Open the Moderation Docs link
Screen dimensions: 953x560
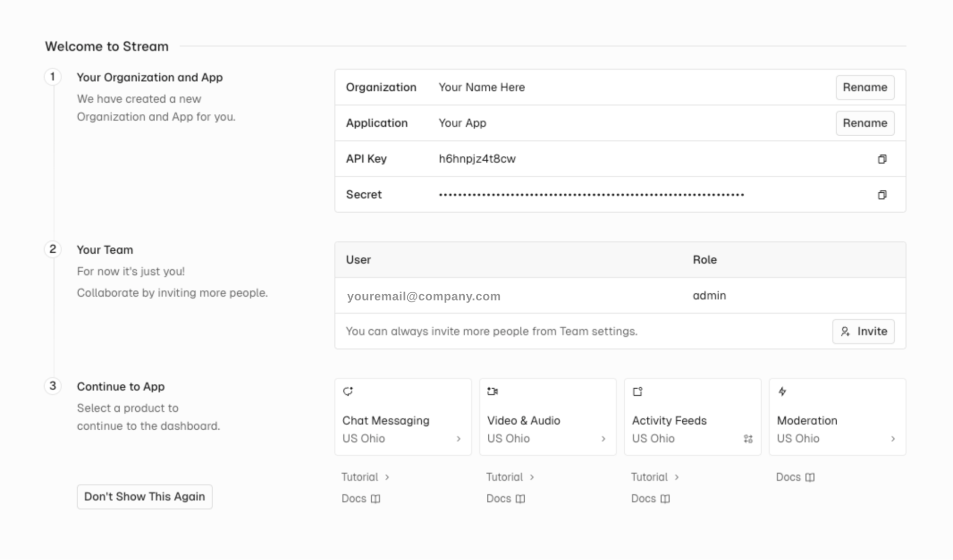[796, 478]
